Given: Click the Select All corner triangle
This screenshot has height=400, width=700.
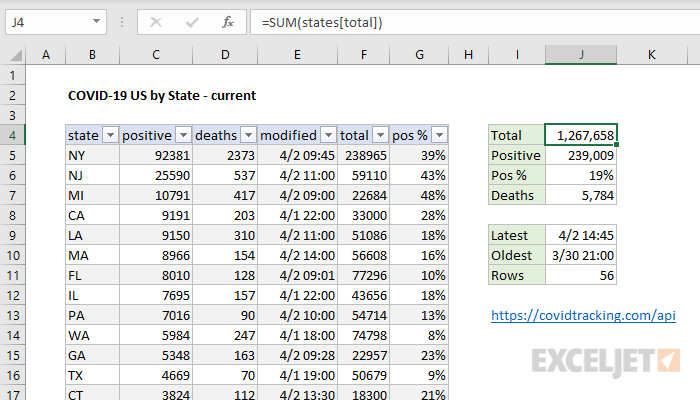Looking at the screenshot, I should point(16,55).
